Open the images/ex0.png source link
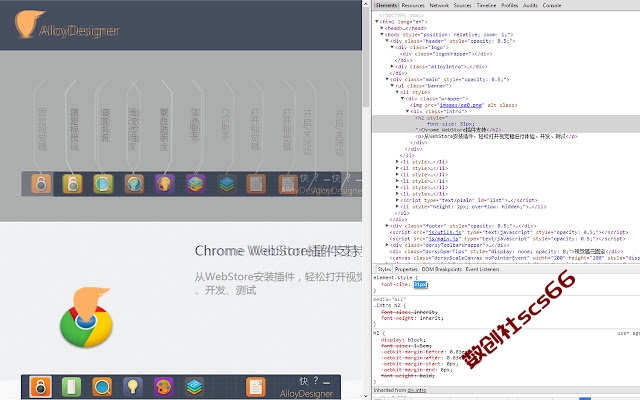 point(461,105)
